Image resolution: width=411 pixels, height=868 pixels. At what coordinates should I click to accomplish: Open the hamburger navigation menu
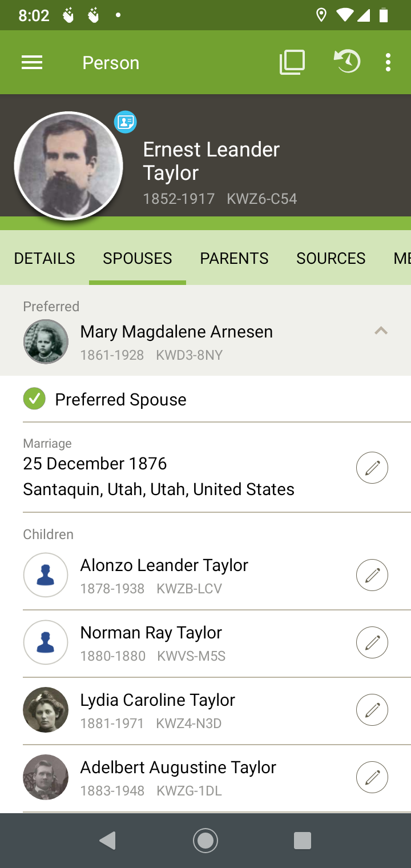32,62
